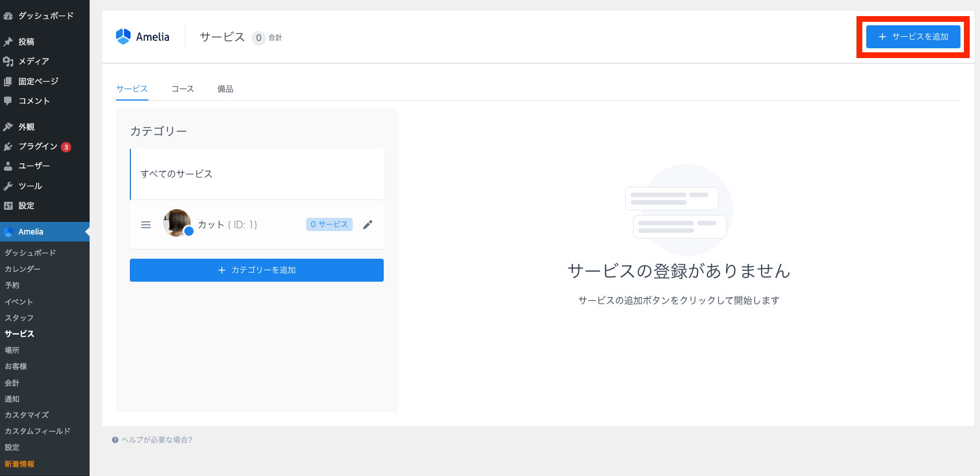Open ツール in the WordPress sidebar
980x476 pixels.
[x=30, y=186]
